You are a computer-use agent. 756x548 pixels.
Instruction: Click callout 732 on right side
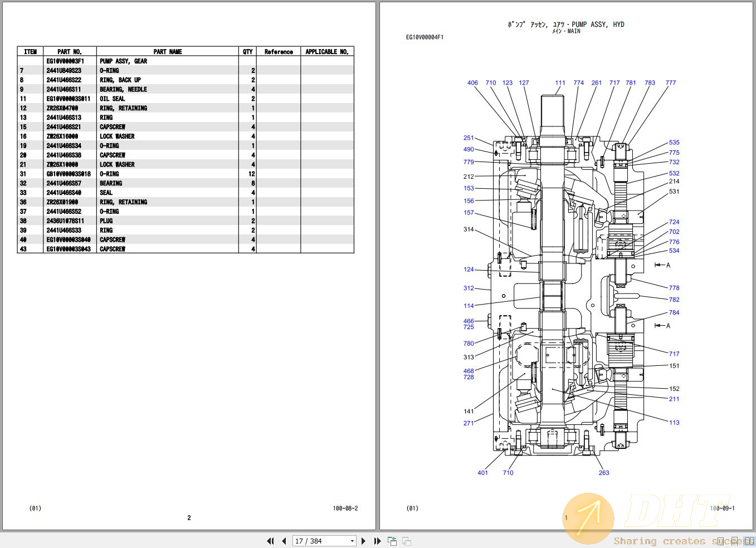tap(674, 162)
